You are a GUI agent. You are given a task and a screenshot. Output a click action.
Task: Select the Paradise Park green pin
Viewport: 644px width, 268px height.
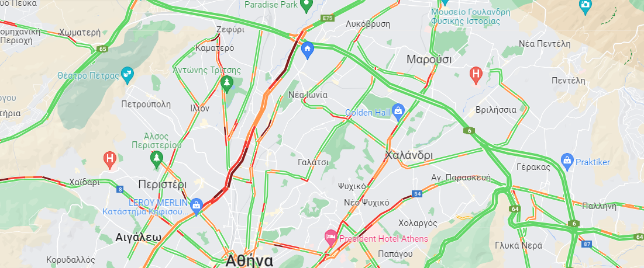coord(306,5)
